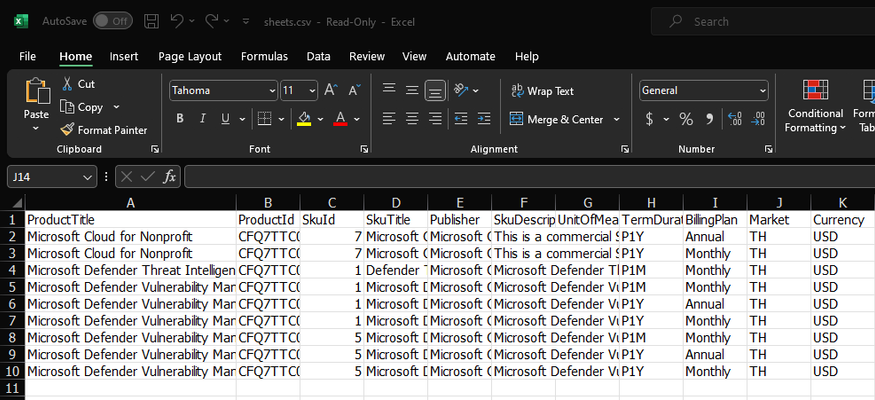The width and height of the screenshot is (875, 400).
Task: Click Decrease Font Size icon
Action: coord(355,90)
